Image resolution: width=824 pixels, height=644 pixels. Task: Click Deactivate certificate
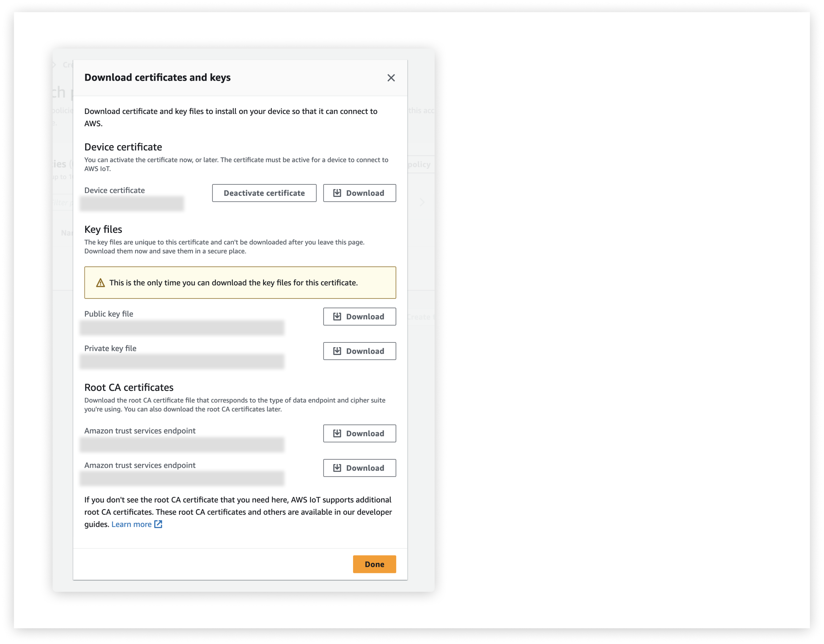click(x=264, y=193)
